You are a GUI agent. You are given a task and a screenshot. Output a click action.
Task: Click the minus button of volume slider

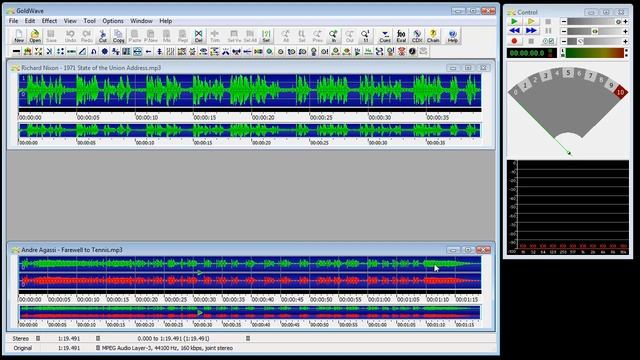coord(564,21)
